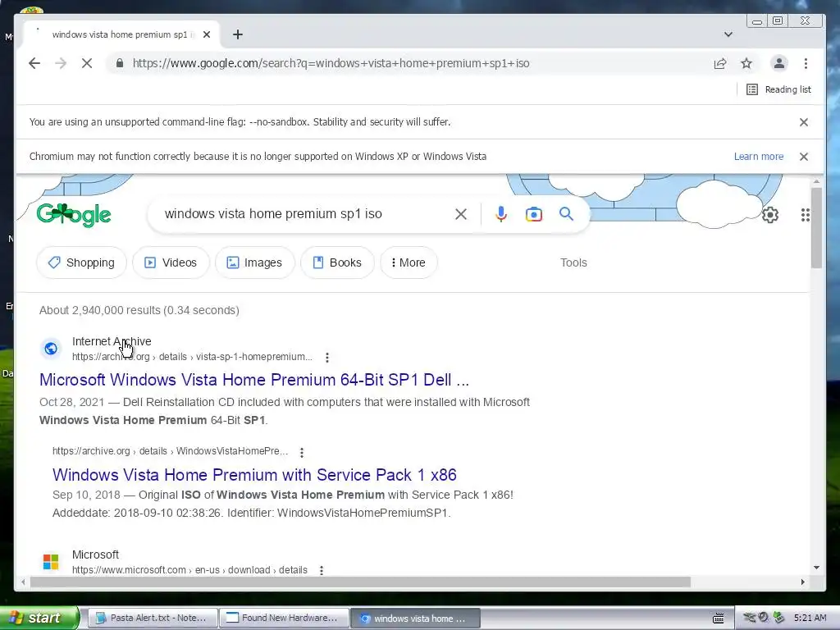This screenshot has height=630, width=840.
Task: Open the tab search dropdown chevron
Action: point(728,34)
